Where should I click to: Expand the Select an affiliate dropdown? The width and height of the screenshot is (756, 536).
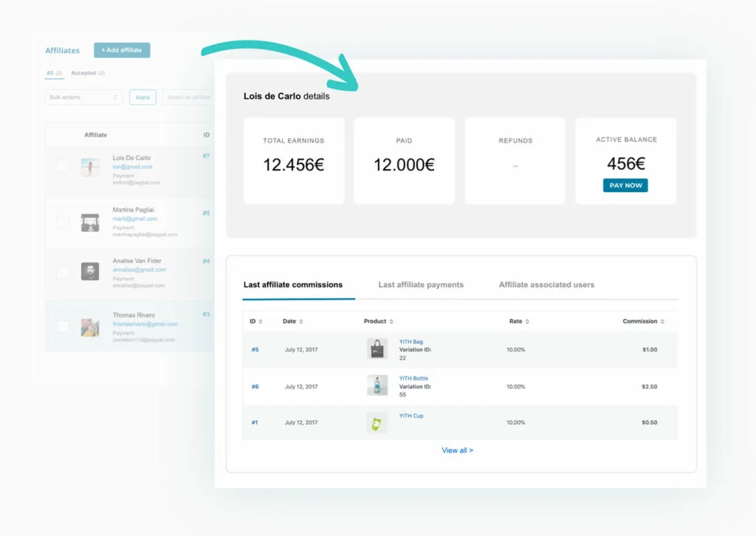188,97
